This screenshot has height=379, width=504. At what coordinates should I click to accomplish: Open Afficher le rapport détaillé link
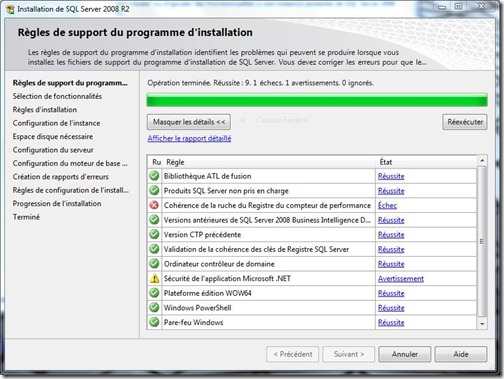pyautogui.click(x=189, y=138)
